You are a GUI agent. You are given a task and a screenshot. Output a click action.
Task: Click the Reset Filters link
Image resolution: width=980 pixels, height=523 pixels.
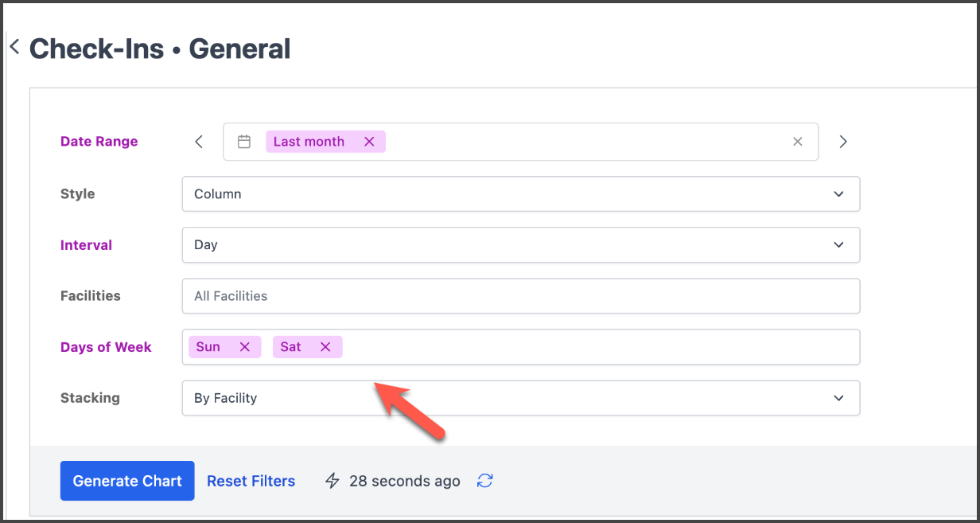pos(251,481)
